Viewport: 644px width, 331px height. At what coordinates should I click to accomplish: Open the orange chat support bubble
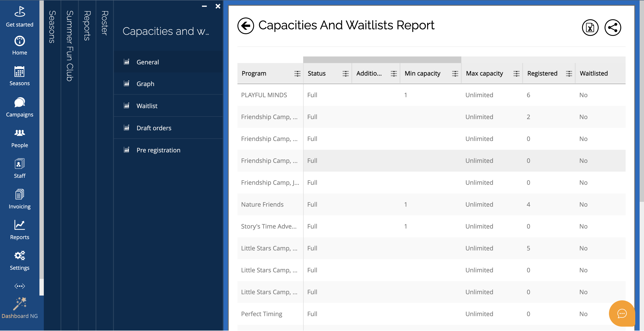(621, 313)
